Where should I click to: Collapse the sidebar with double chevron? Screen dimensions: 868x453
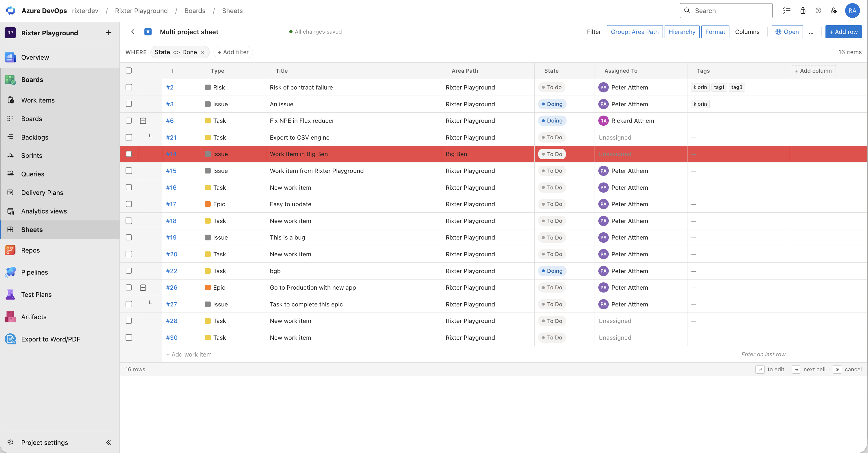(108, 442)
